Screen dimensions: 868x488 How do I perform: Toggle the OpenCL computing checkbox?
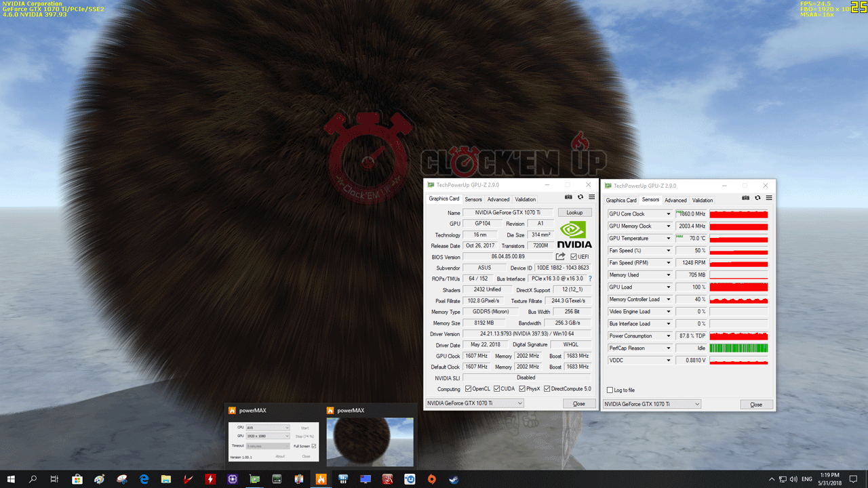468,389
